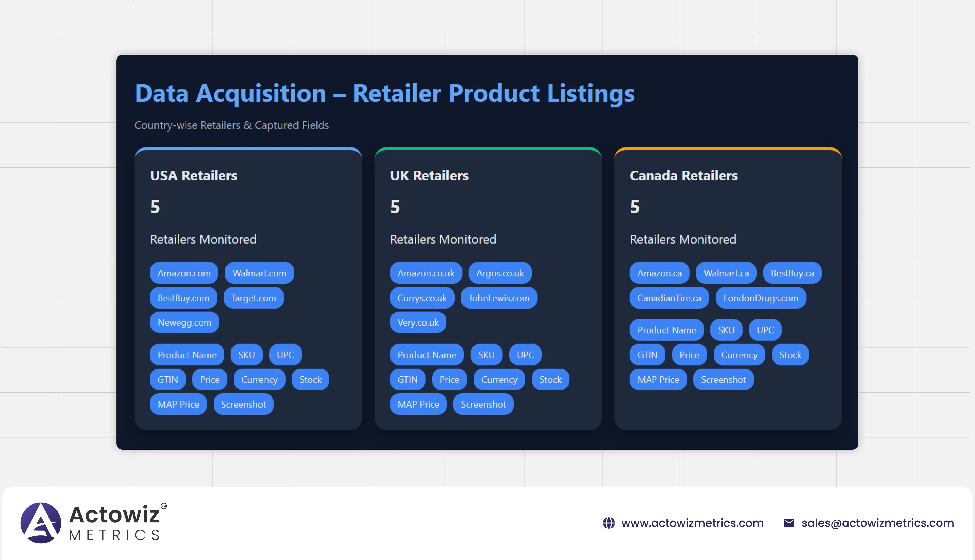Image resolution: width=975 pixels, height=560 pixels.
Task: Click the UK Retailers card heading
Action: pyautogui.click(x=429, y=176)
